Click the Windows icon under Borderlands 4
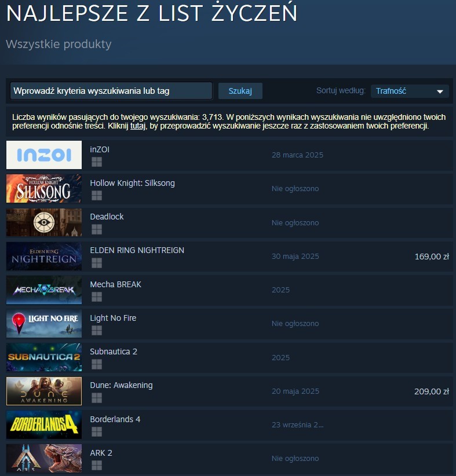This screenshot has height=476, width=456. 97,431
